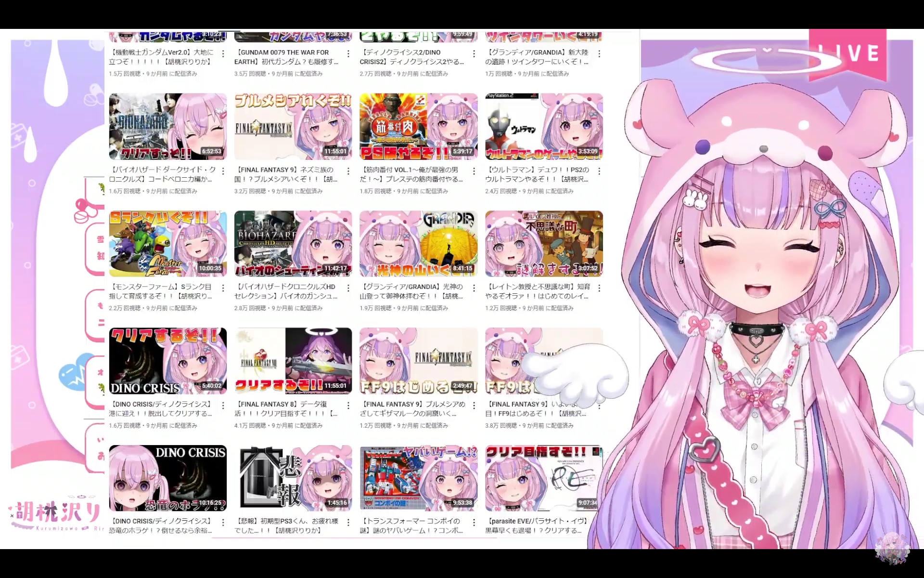The width and height of the screenshot is (924, 578).
Task: Open more actions for Kinniku Banzuke video
Action: [474, 171]
